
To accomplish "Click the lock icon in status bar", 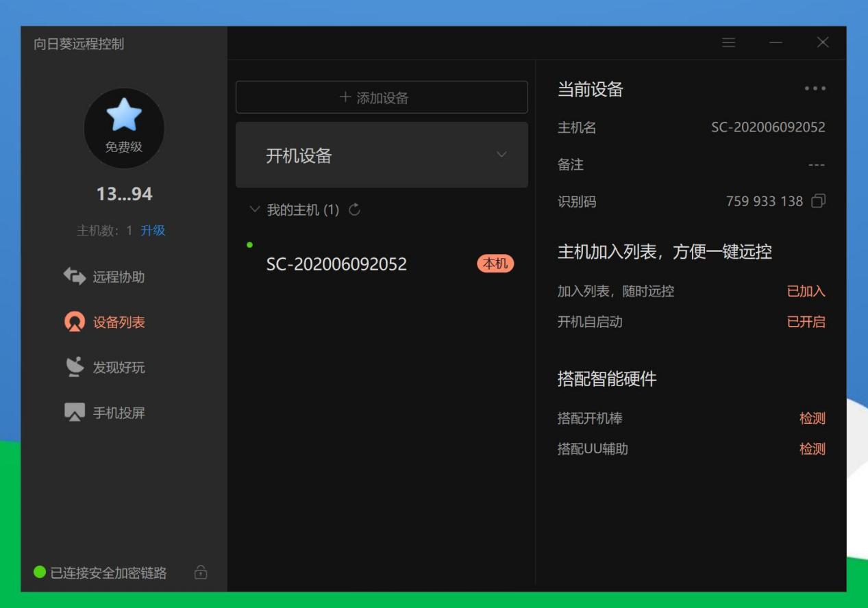I will [x=201, y=572].
